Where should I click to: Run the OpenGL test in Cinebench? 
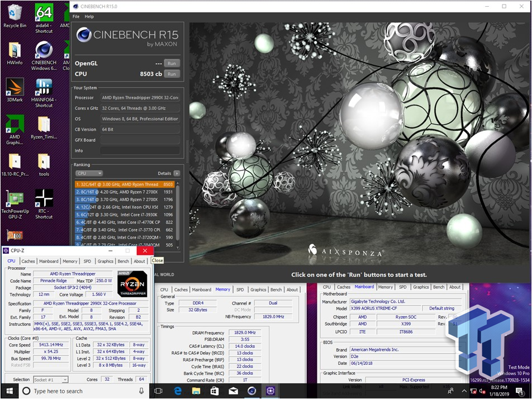[x=172, y=64]
